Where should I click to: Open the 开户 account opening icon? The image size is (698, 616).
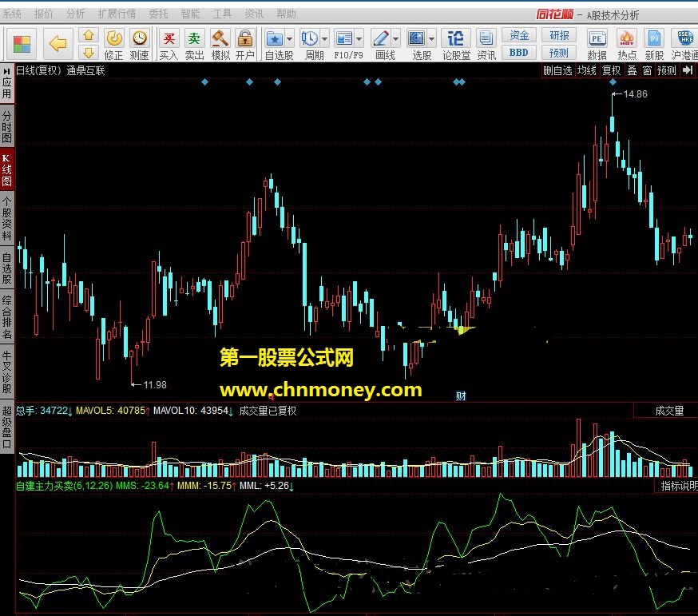245,44
